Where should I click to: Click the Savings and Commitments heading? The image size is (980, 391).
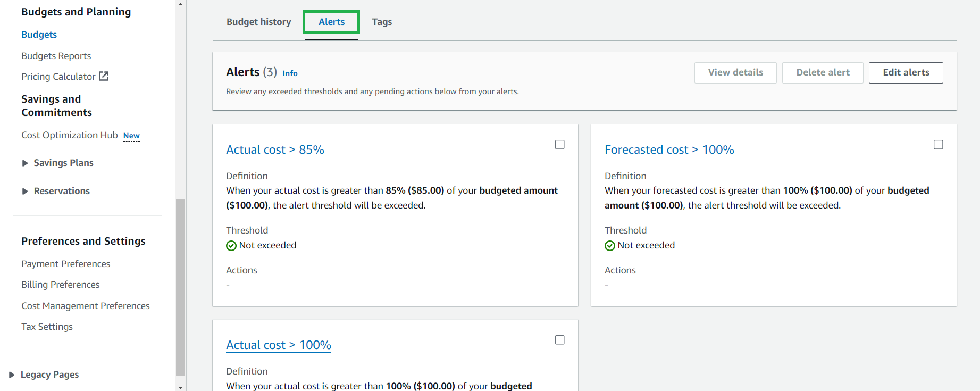(56, 106)
